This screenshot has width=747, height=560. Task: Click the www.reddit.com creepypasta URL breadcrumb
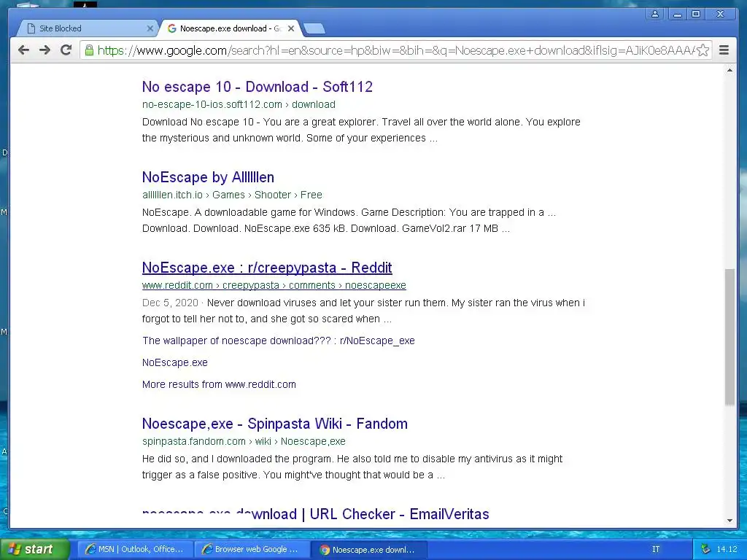274,285
